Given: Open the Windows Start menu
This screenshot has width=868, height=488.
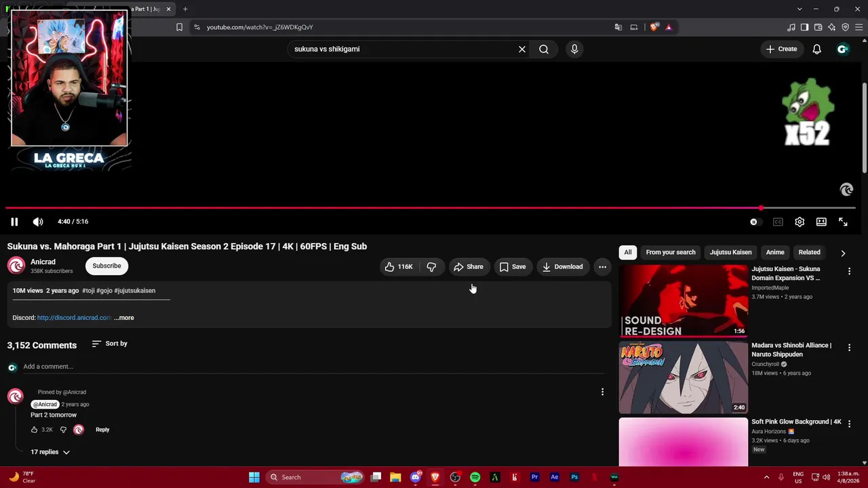Looking at the screenshot, I should click(254, 477).
